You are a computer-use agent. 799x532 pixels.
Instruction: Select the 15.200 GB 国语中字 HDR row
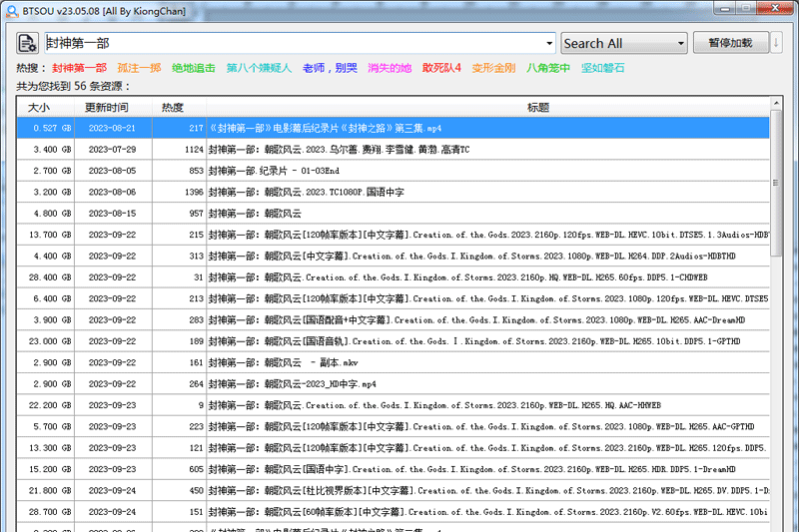(393, 469)
